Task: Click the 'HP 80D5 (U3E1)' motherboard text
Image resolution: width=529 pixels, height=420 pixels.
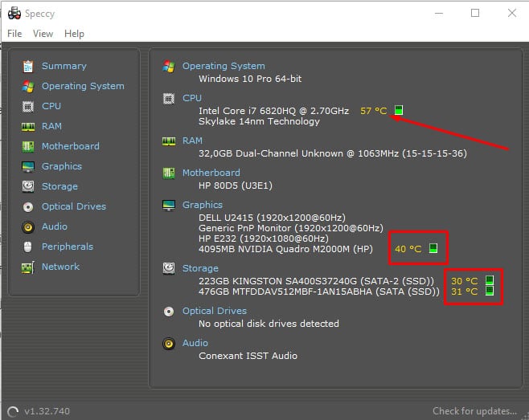Action: pos(236,186)
